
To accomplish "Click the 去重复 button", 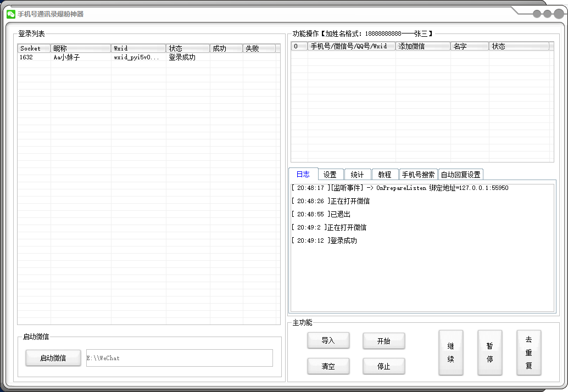I will (528, 352).
